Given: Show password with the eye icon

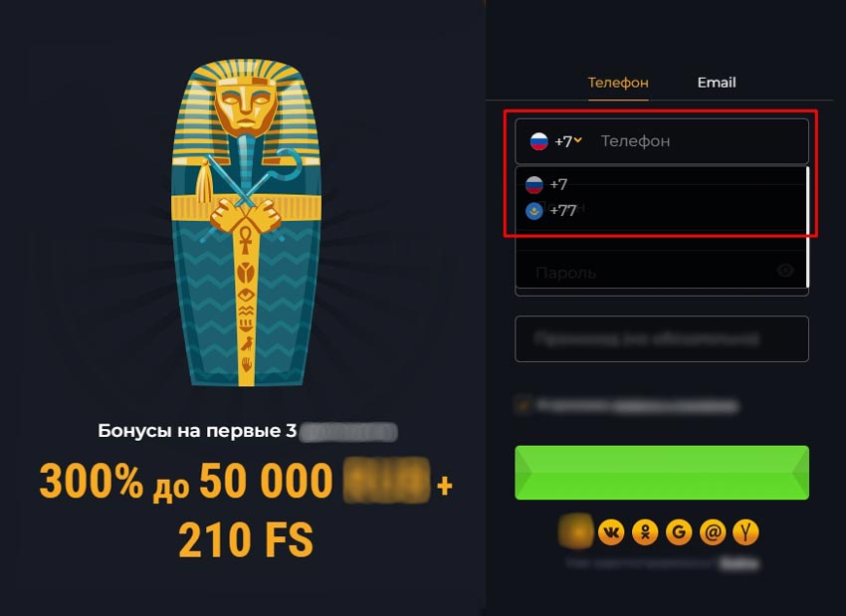Looking at the screenshot, I should (x=785, y=271).
